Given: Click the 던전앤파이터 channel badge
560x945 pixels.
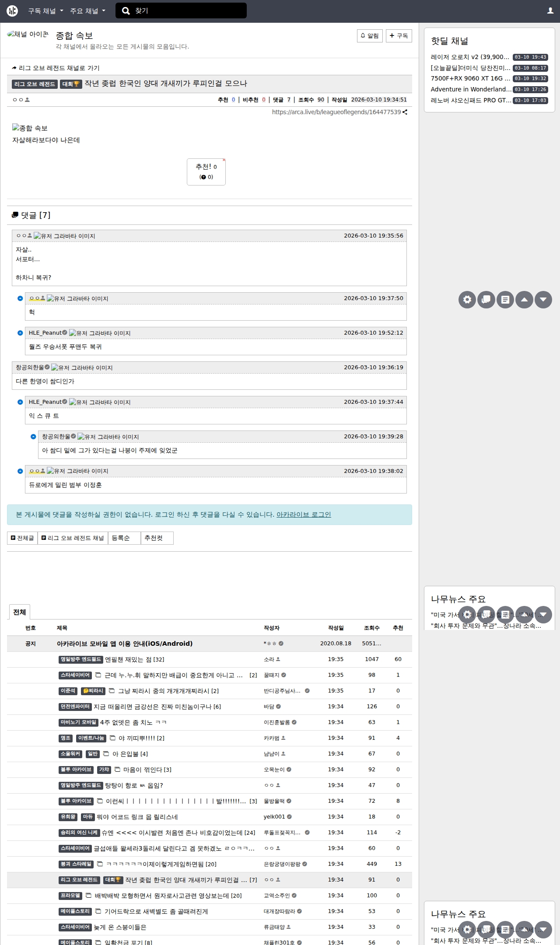Looking at the screenshot, I should coord(75,707).
